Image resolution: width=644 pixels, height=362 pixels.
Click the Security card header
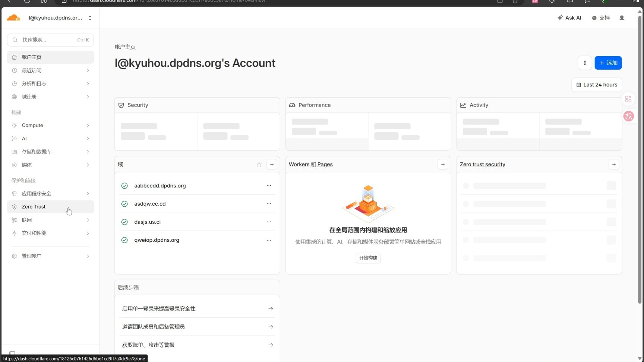pos(197,105)
